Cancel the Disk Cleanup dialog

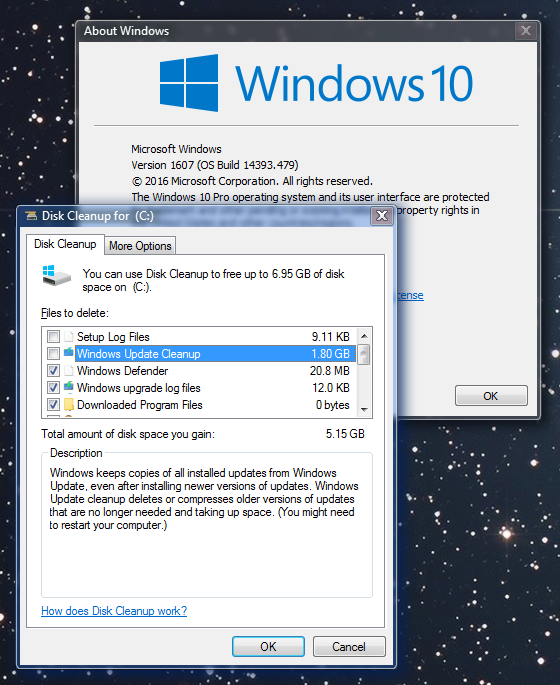[349, 647]
